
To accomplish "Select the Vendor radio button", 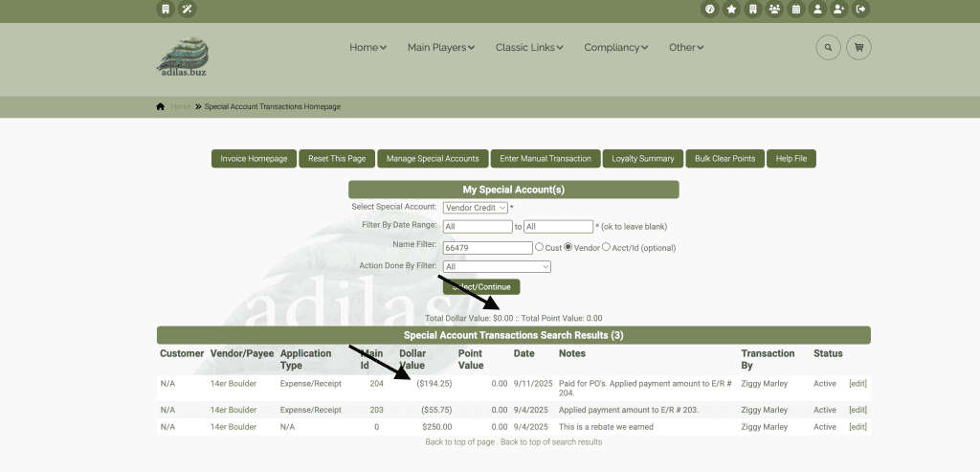I will coord(568,247).
